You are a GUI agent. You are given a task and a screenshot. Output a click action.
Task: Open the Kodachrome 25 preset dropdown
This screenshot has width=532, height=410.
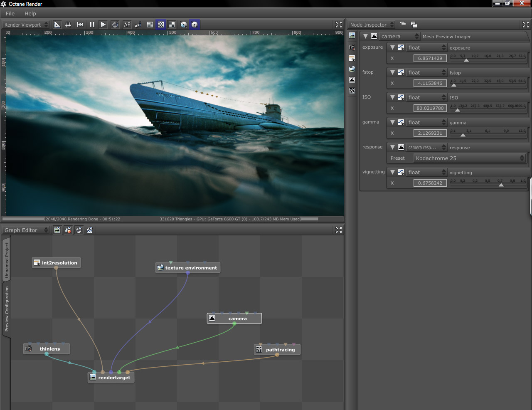pyautogui.click(x=470, y=158)
